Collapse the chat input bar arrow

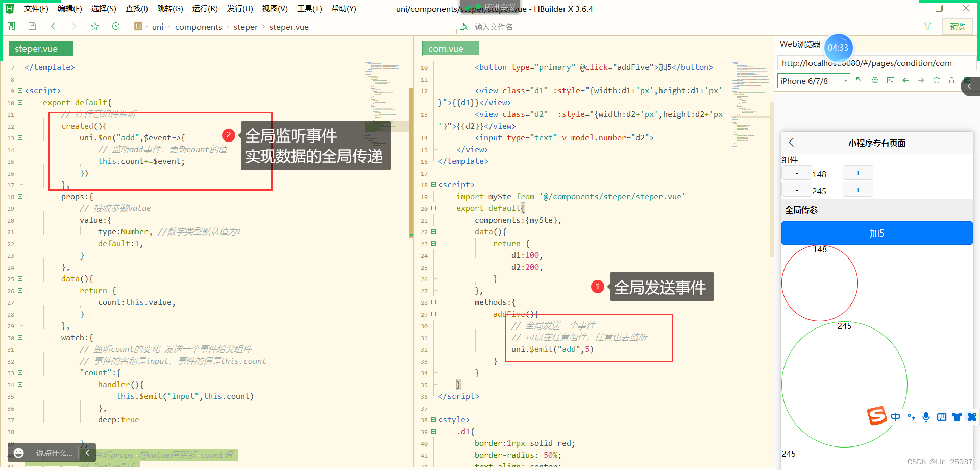click(x=87, y=453)
